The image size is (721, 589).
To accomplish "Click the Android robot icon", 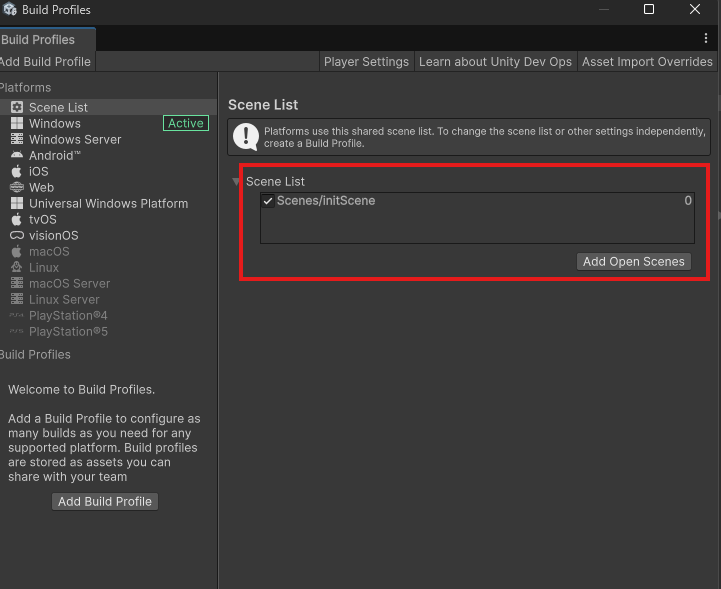I will (17, 155).
